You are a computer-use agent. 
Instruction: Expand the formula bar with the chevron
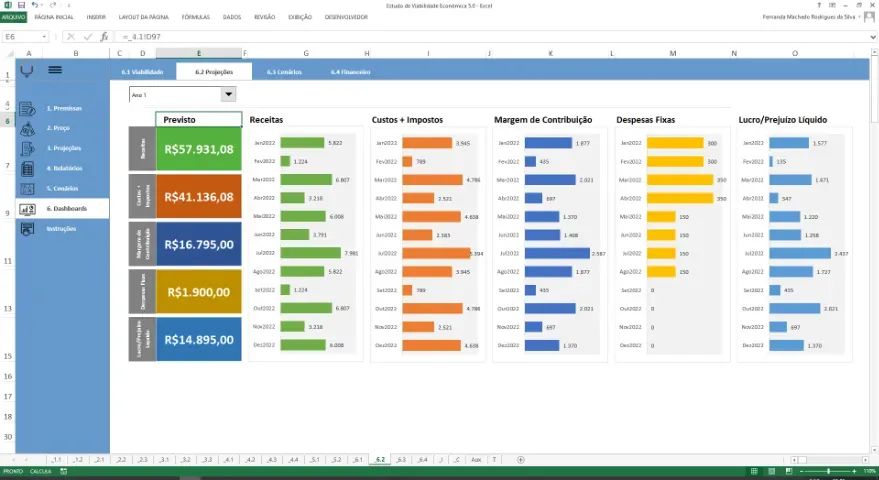(873, 37)
